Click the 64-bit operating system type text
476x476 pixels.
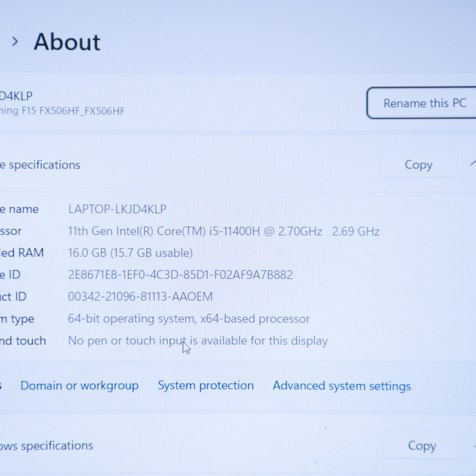click(188, 319)
